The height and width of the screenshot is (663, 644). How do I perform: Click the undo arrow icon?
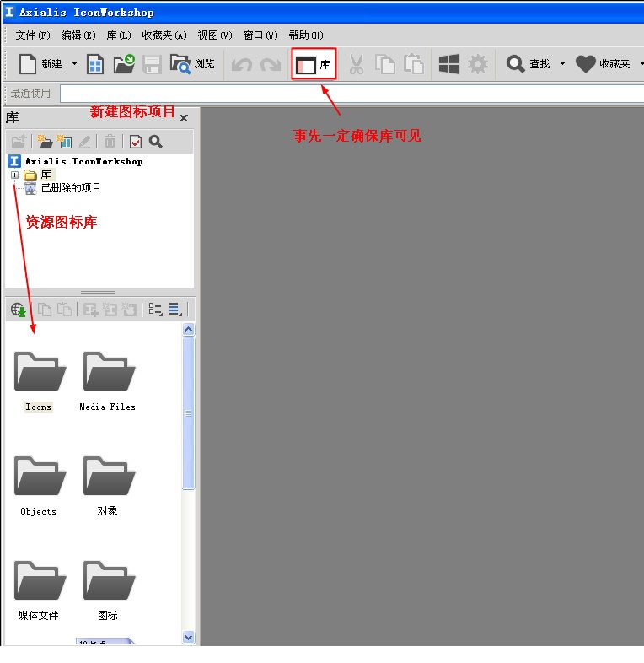point(242,65)
